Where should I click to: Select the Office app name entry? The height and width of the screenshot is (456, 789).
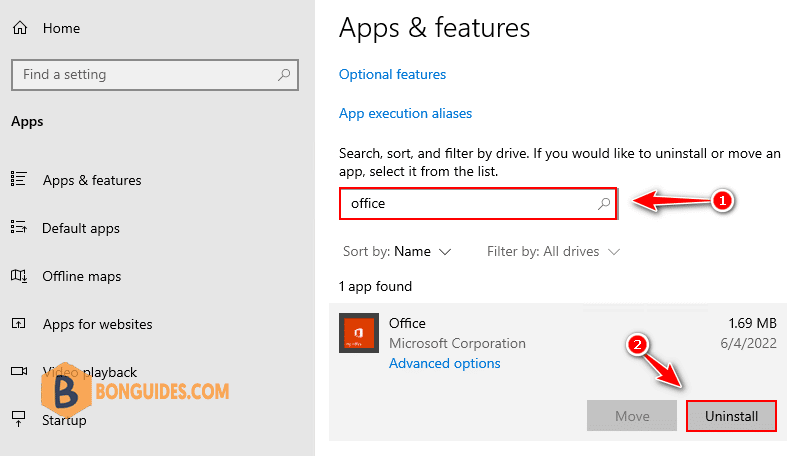click(407, 323)
